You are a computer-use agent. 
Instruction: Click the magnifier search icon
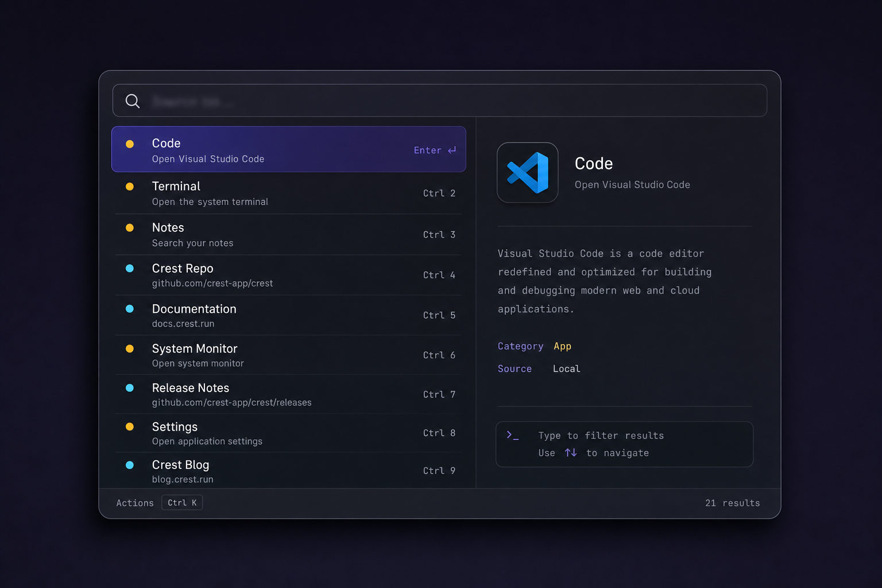[133, 101]
